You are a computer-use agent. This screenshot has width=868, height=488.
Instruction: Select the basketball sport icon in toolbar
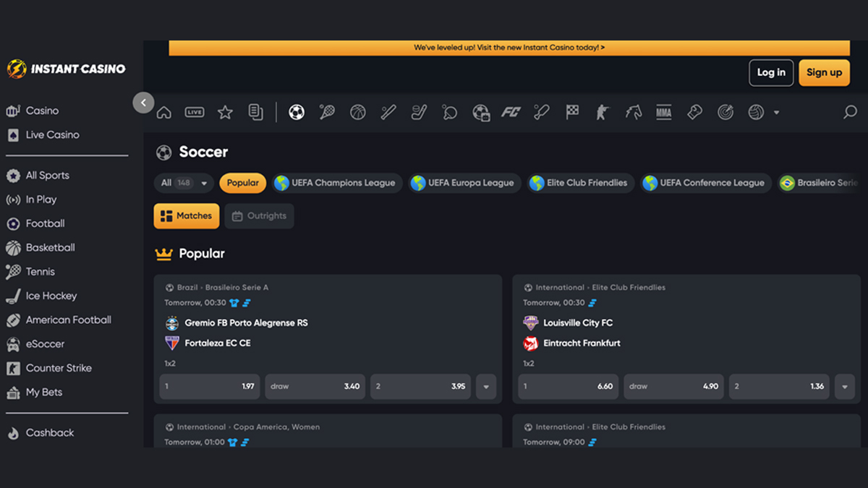coord(357,112)
